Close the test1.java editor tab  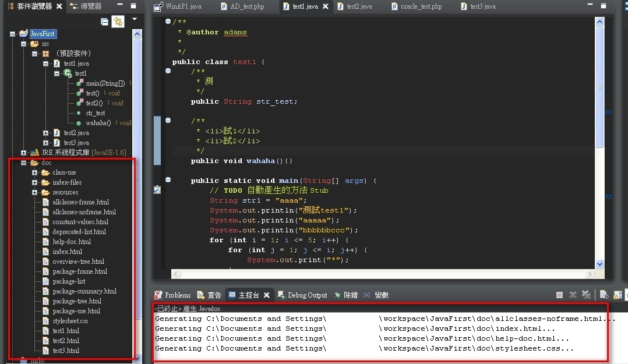pyautogui.click(x=325, y=6)
